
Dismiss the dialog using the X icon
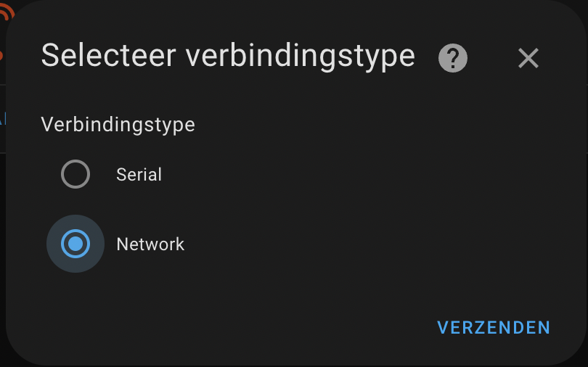point(528,58)
